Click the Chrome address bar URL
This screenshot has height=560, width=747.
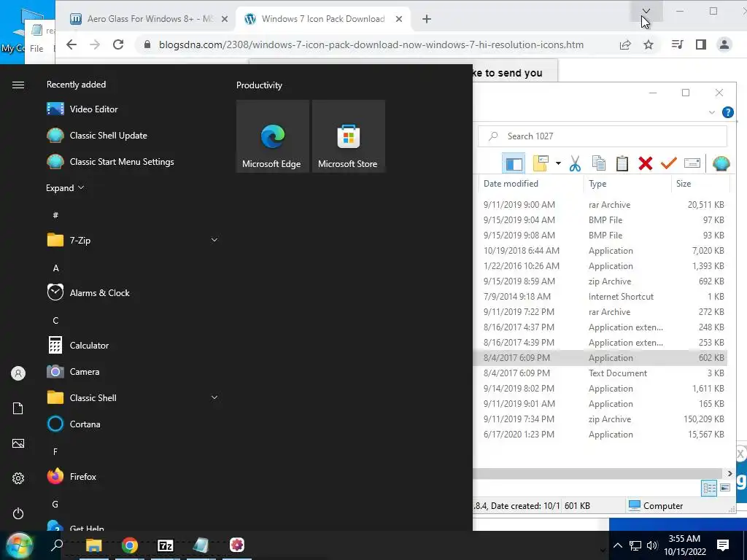click(371, 44)
